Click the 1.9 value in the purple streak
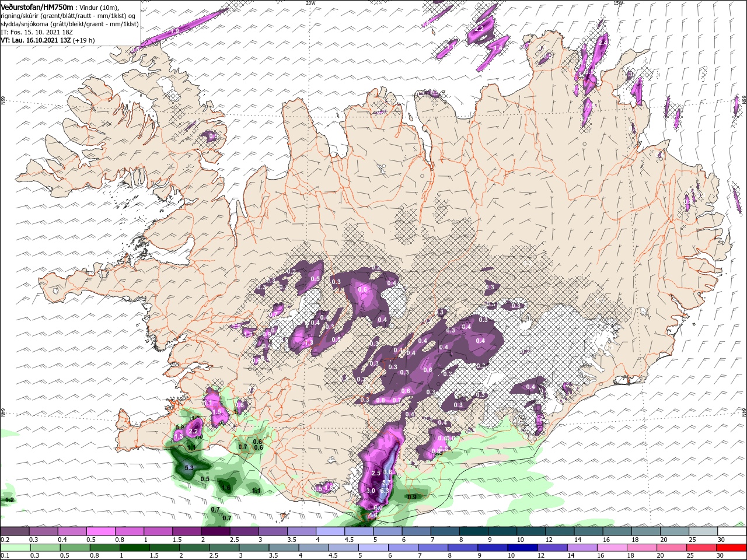 [174, 30]
